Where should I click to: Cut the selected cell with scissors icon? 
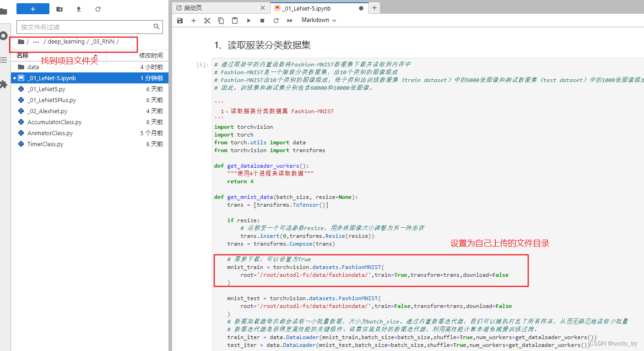[x=207, y=21]
